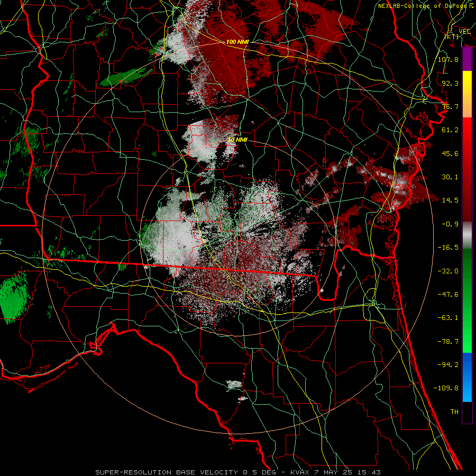Viewport: 476px width, 476px height.
Task: Click the 76.7 legend value
Action: (x=450, y=106)
